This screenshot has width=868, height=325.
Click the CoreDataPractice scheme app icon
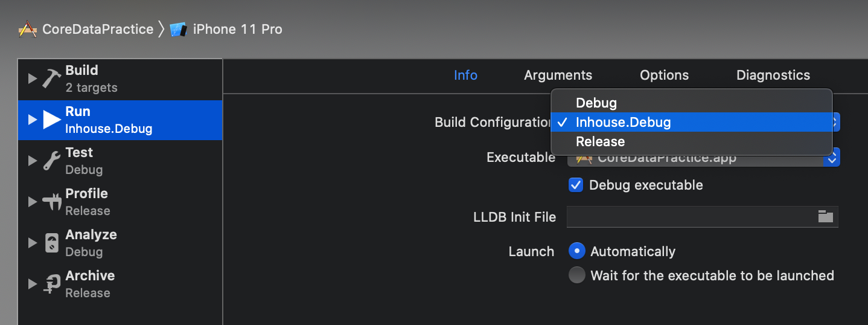point(28,29)
